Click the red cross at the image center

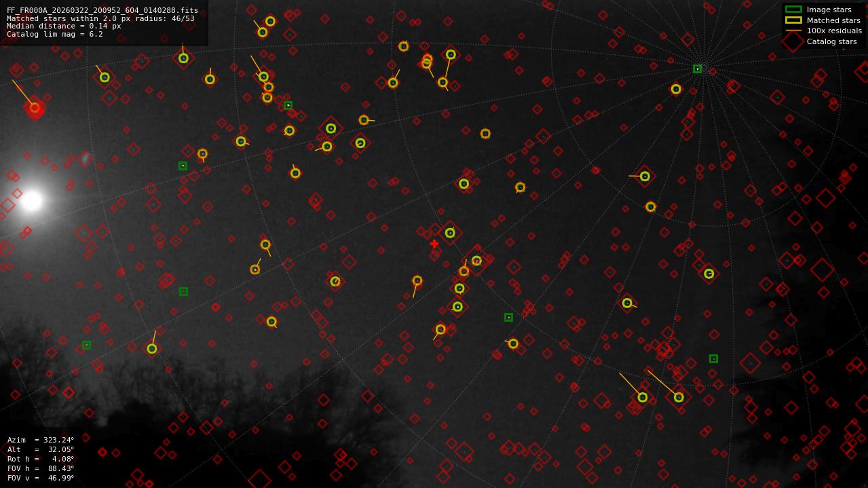(434, 244)
